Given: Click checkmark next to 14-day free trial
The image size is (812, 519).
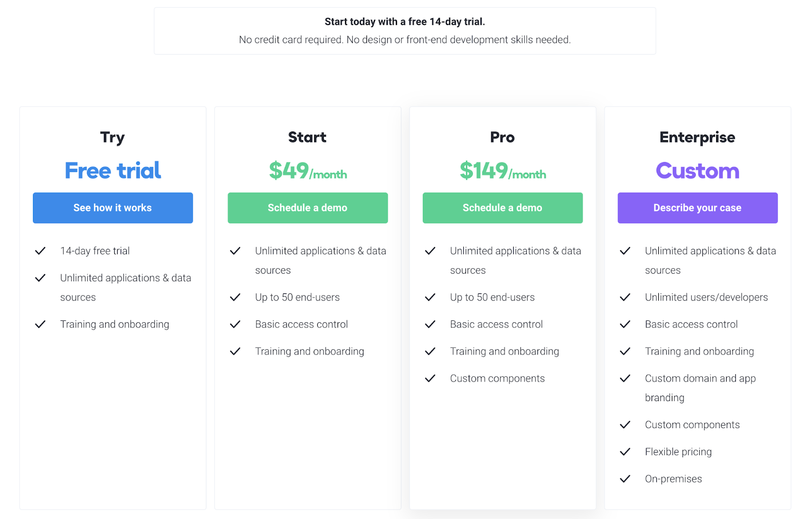Looking at the screenshot, I should tap(40, 251).
